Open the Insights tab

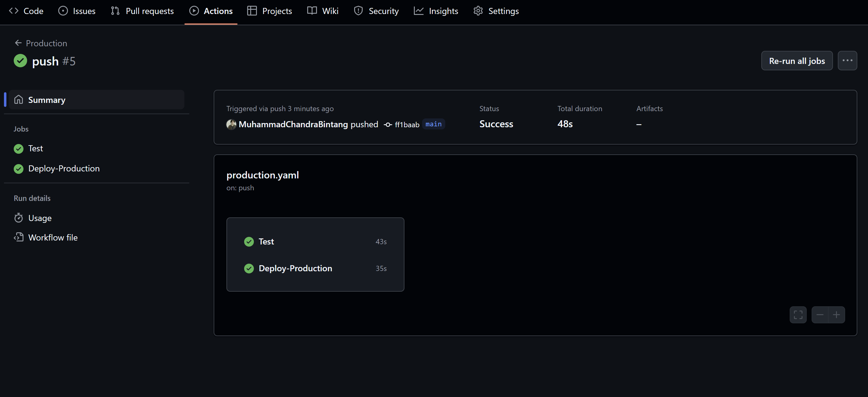click(436, 11)
